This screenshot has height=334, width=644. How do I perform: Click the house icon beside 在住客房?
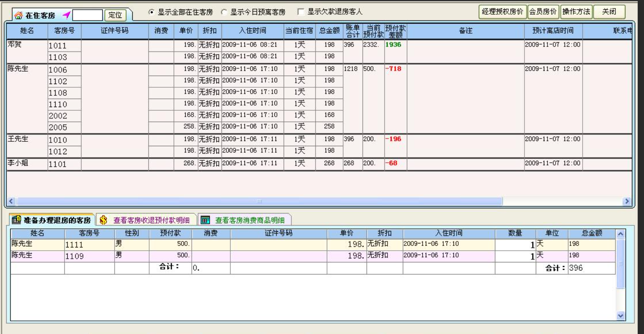pos(18,15)
